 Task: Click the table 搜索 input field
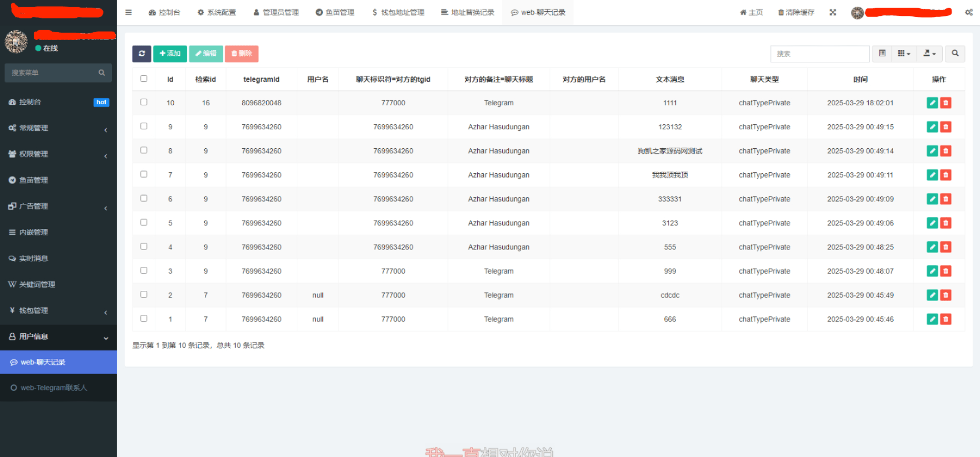point(820,54)
